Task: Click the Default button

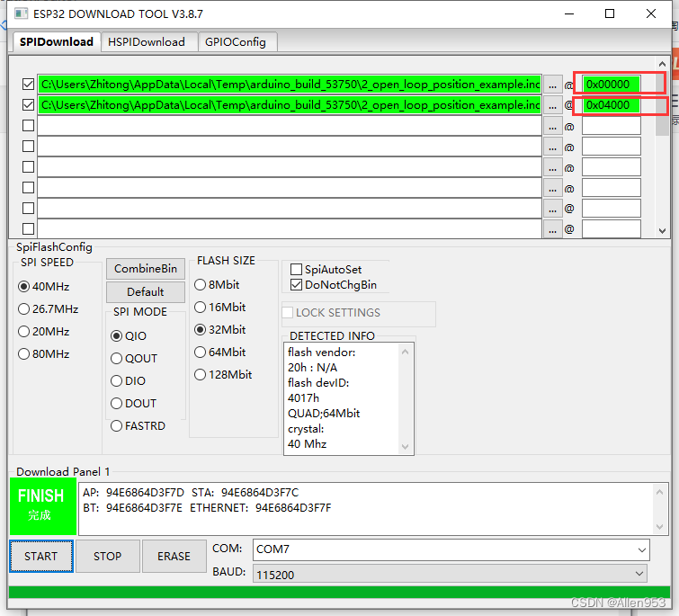Action: [x=146, y=291]
